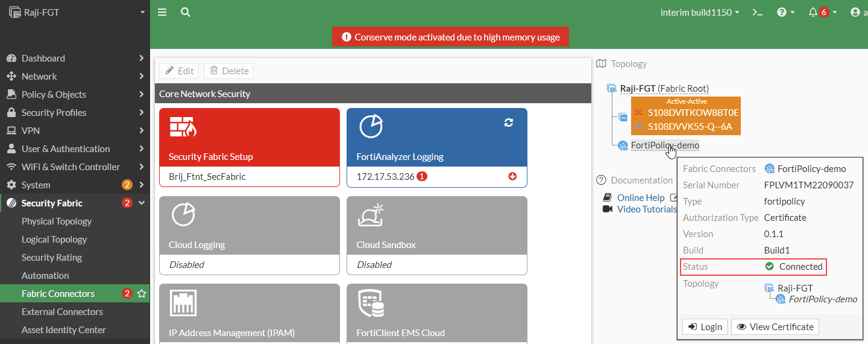Click the Connected status value
868x344 pixels.
[800, 266]
